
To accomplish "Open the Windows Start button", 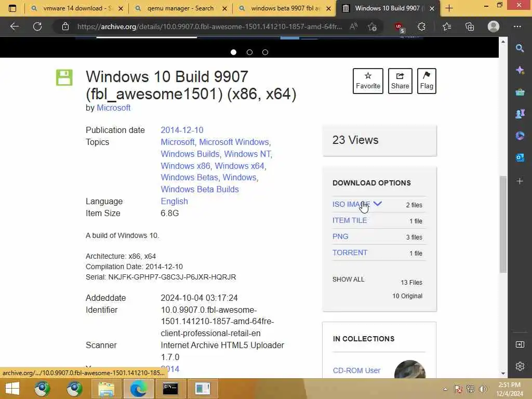I will click(x=12, y=389).
